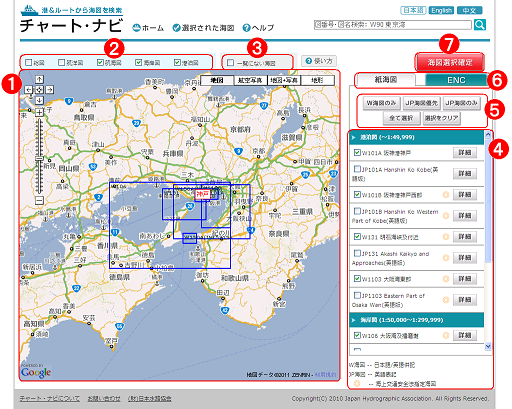The image size is (512, 409).
Task: Click the JP海図のみ button
Action: pyautogui.click(x=461, y=103)
